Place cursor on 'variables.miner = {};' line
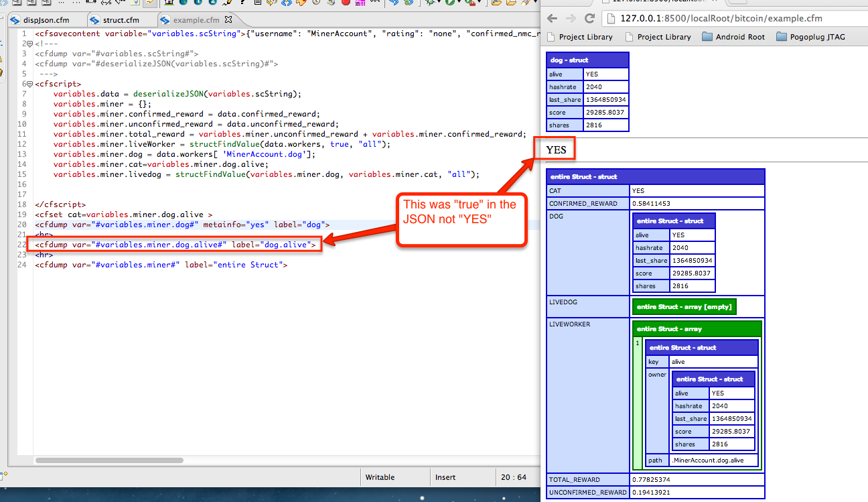868x502 pixels. [x=102, y=104]
